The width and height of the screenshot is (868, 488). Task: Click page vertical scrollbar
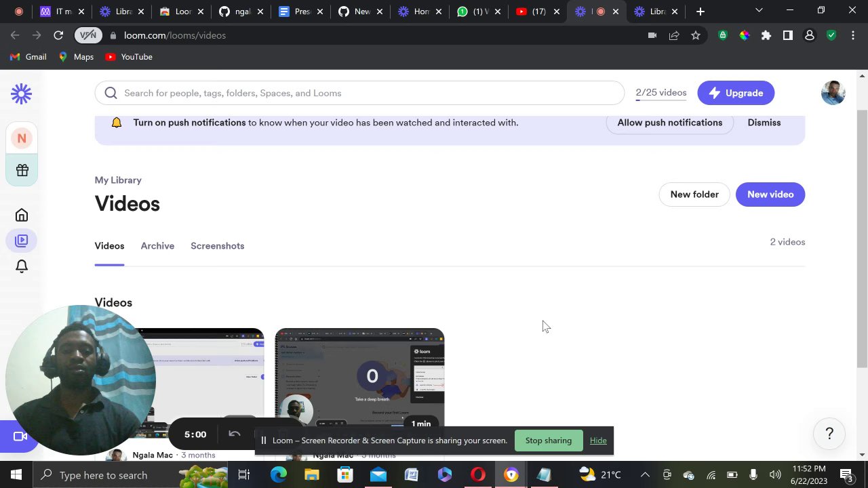pos(862,239)
